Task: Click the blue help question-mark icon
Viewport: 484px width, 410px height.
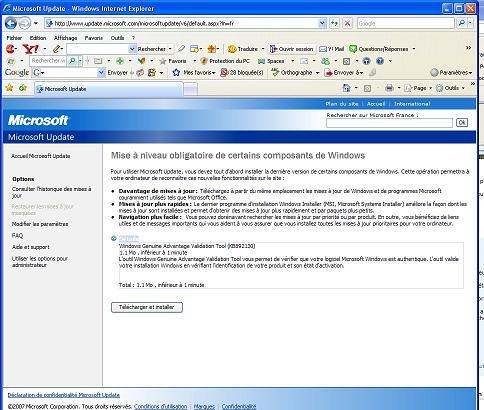Action: click(x=380, y=61)
